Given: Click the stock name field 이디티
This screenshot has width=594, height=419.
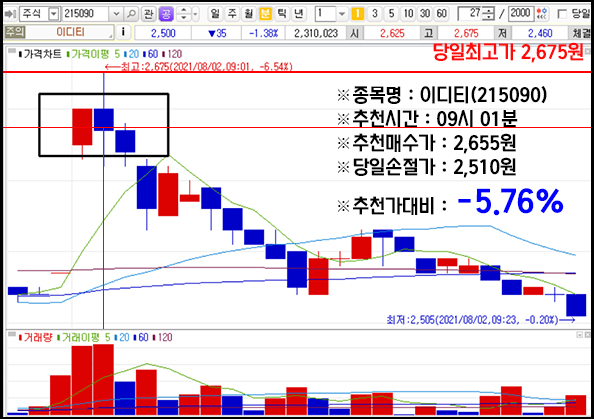Looking at the screenshot, I should click(70, 32).
